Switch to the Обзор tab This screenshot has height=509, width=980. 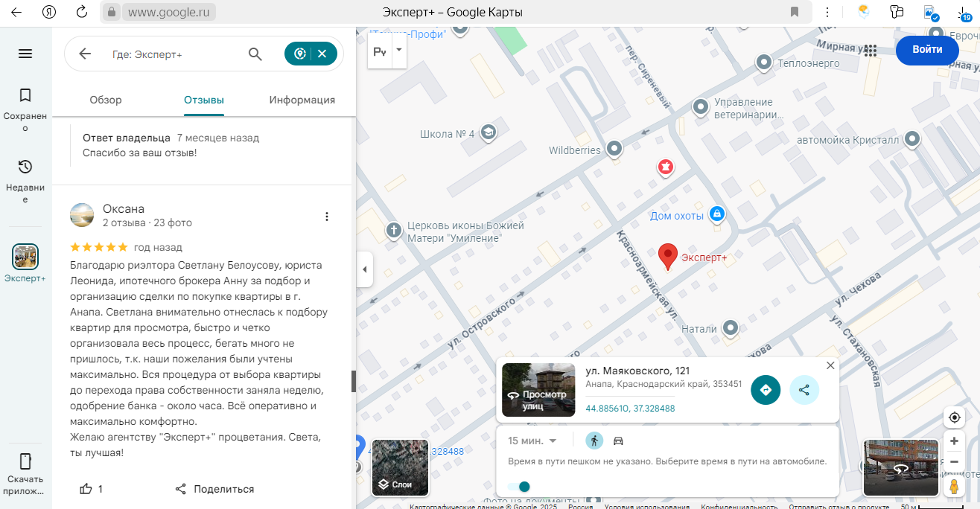click(x=106, y=100)
